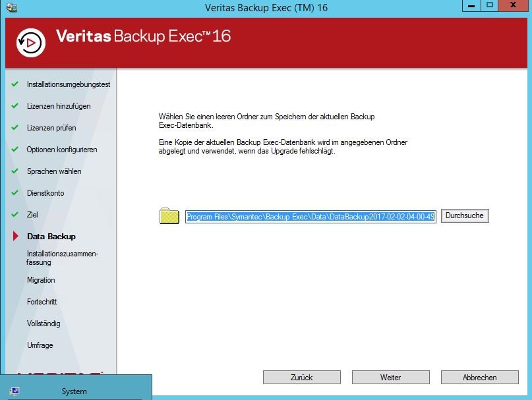Select the Dienstkonto step
Viewport: 532px width, 400px height.
(45, 192)
